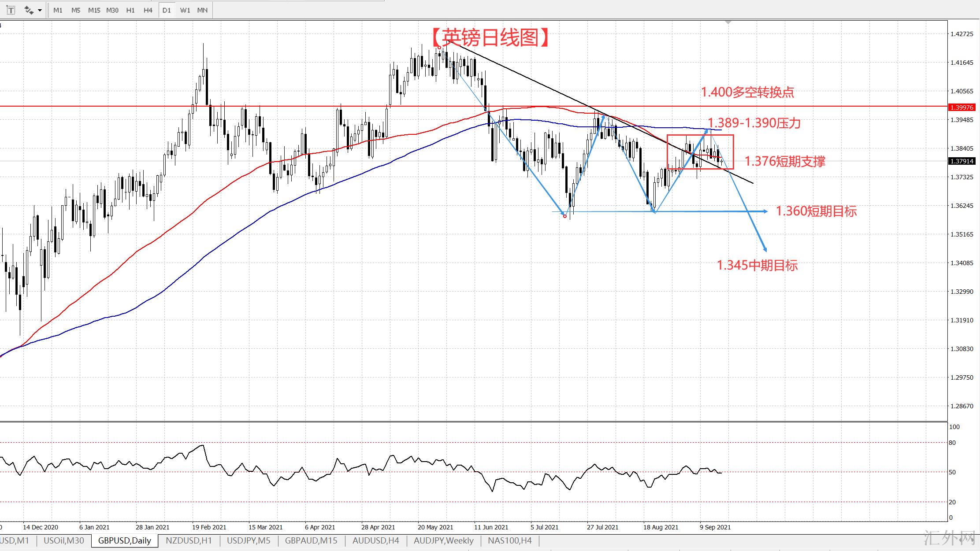The image size is (980, 551).
Task: Toggle the active D1 timeframe button
Action: point(166,10)
